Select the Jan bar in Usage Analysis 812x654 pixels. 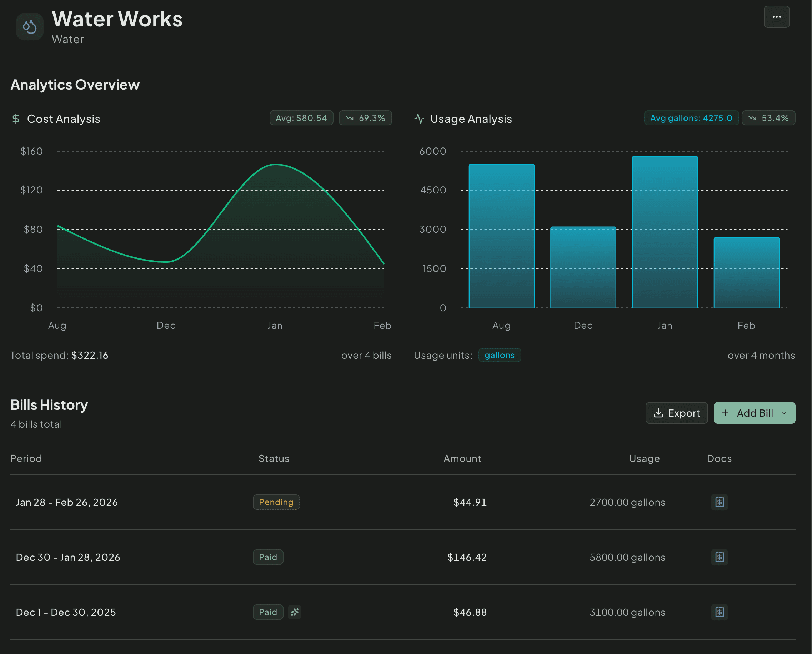(665, 232)
